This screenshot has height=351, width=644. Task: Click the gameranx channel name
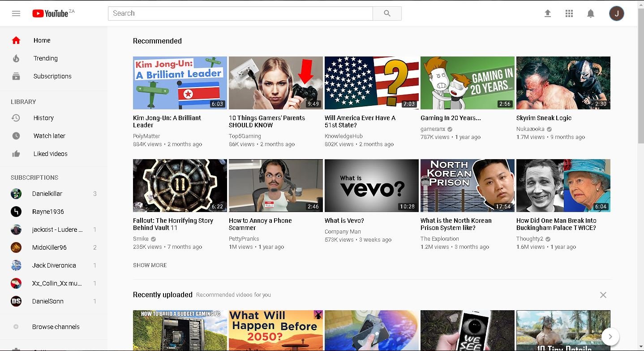(433, 129)
